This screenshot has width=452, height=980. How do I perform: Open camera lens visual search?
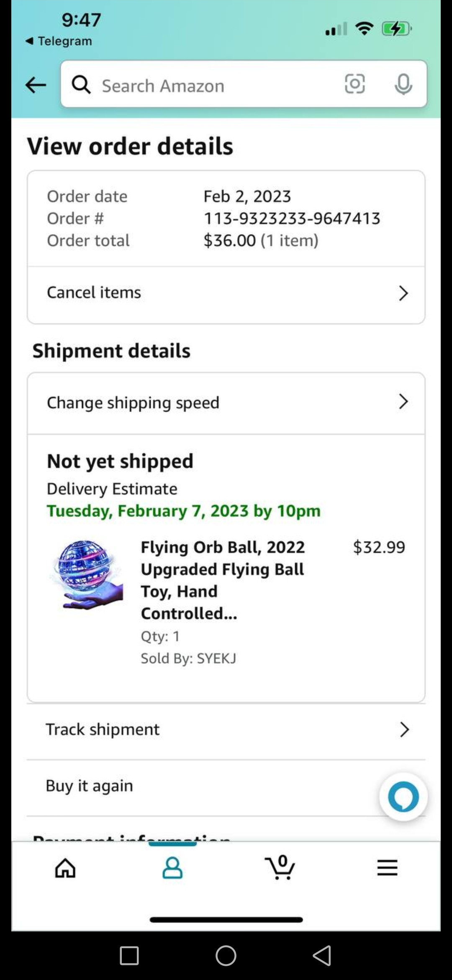click(x=354, y=84)
